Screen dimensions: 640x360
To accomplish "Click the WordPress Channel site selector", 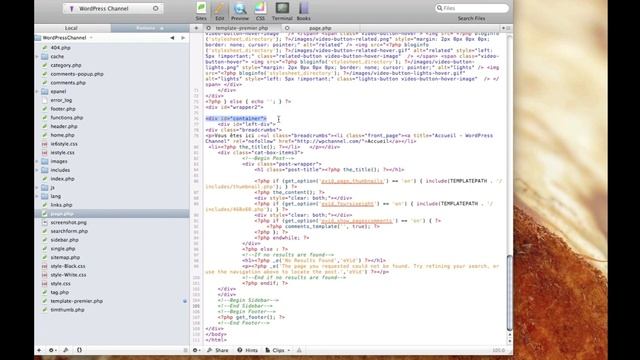I will pos(113,8).
